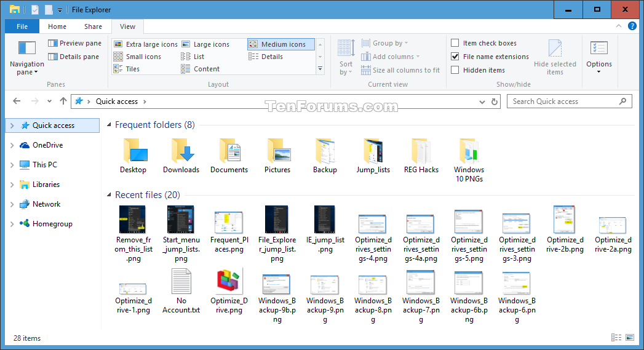This screenshot has height=350, width=644.
Task: Collapse the ribbon with the chevron
Action: 619,26
